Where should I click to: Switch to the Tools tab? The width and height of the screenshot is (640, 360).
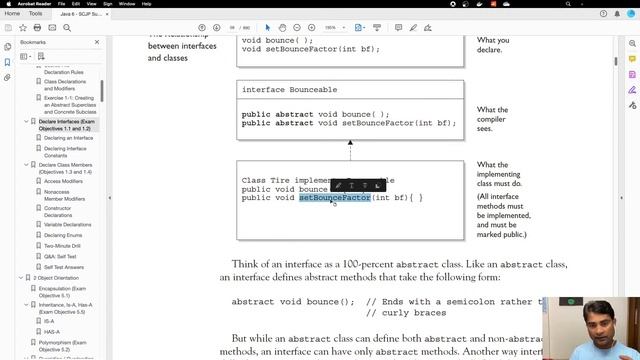point(36,13)
